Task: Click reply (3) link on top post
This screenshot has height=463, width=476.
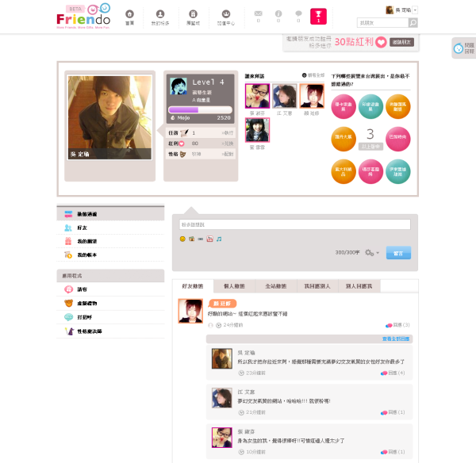Action: click(397, 325)
